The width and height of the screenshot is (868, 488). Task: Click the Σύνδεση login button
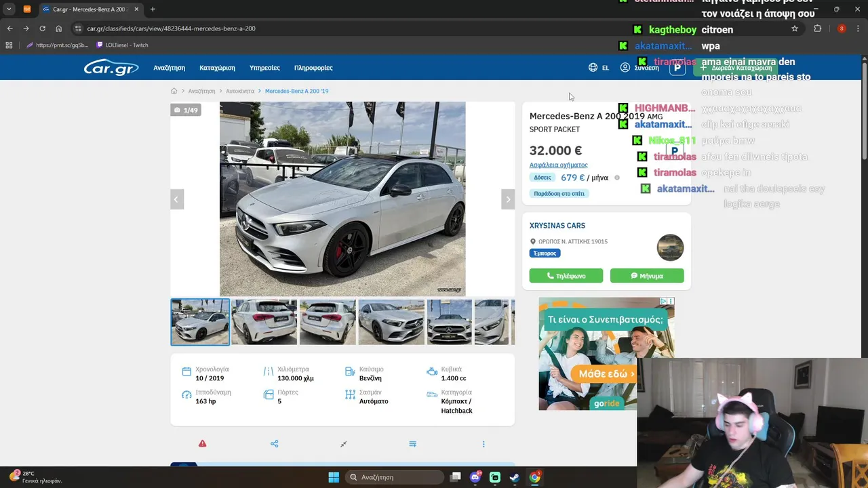pyautogui.click(x=639, y=68)
